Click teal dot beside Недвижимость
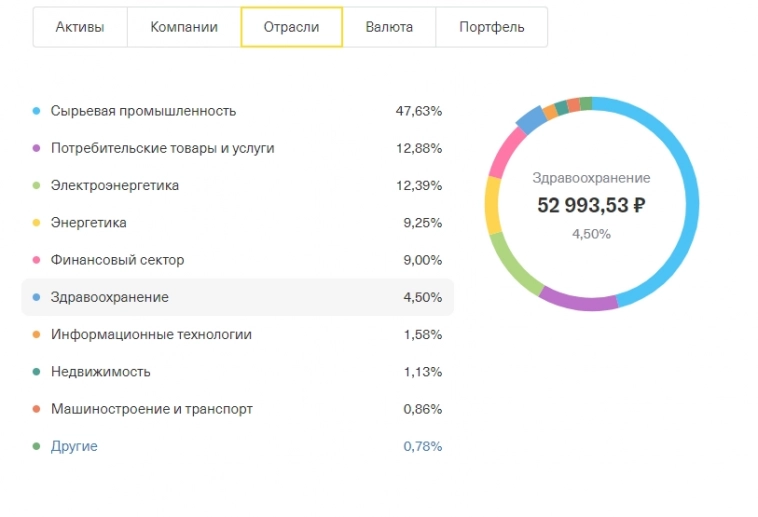 click(36, 372)
